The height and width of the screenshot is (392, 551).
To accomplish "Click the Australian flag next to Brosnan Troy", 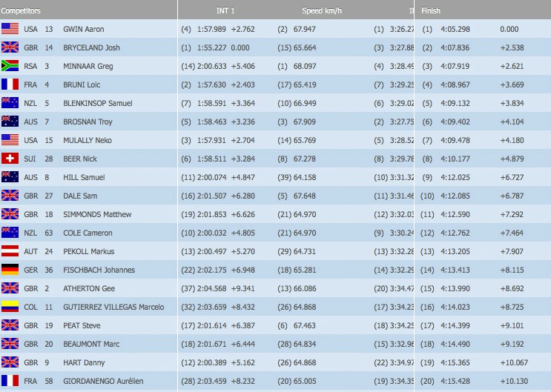I will click(x=10, y=122).
